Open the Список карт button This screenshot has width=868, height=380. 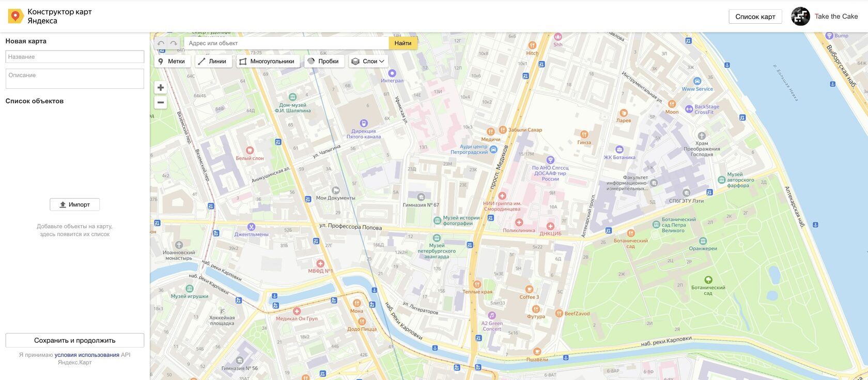tap(755, 17)
